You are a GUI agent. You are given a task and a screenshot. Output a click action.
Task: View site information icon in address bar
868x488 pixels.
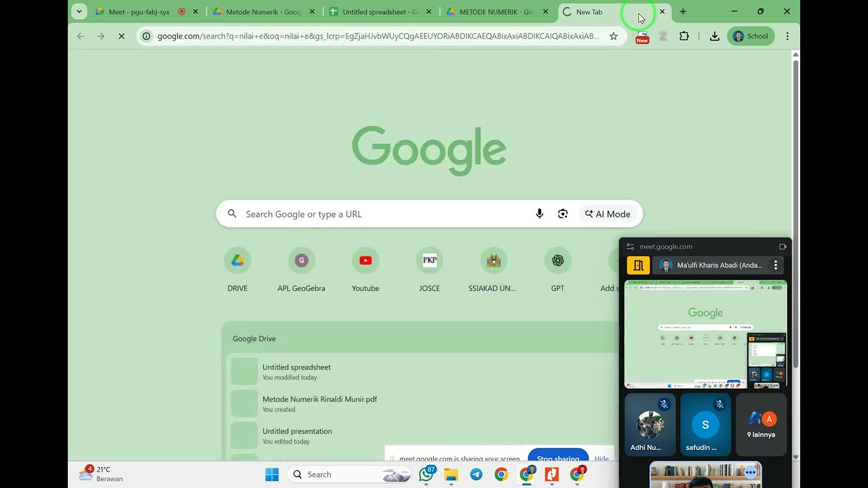pos(146,36)
